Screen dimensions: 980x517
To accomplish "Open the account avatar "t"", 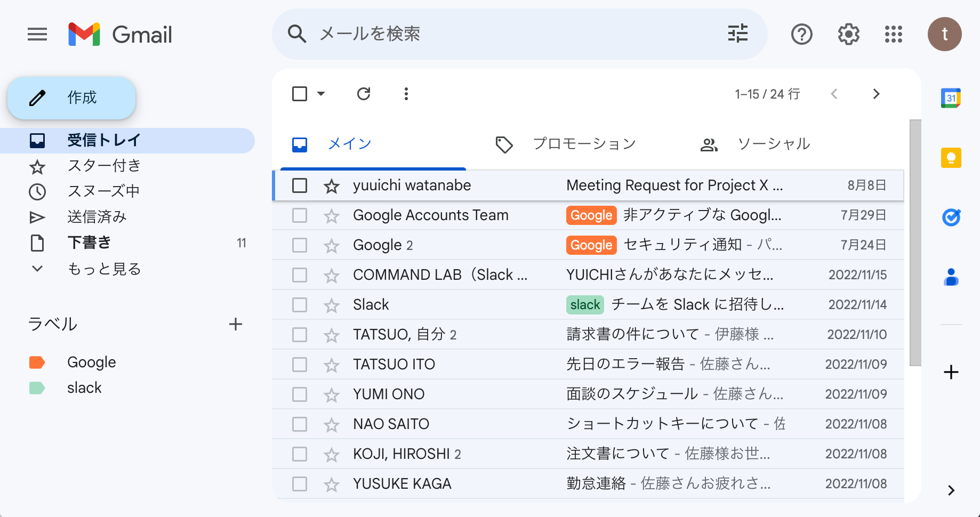I will [x=944, y=34].
